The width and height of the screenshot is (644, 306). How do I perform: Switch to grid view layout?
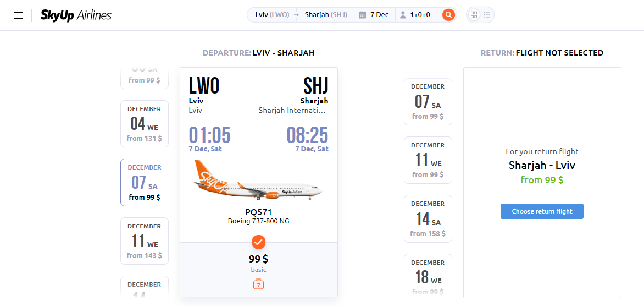click(474, 15)
